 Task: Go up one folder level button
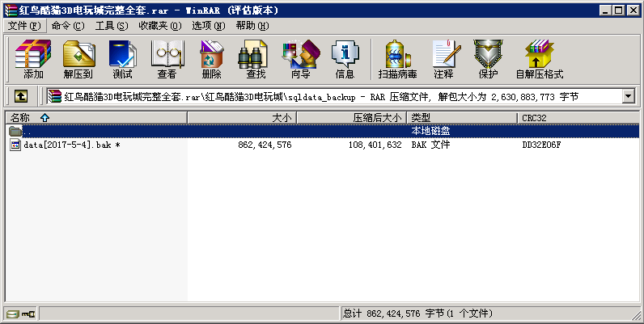pos(20,96)
